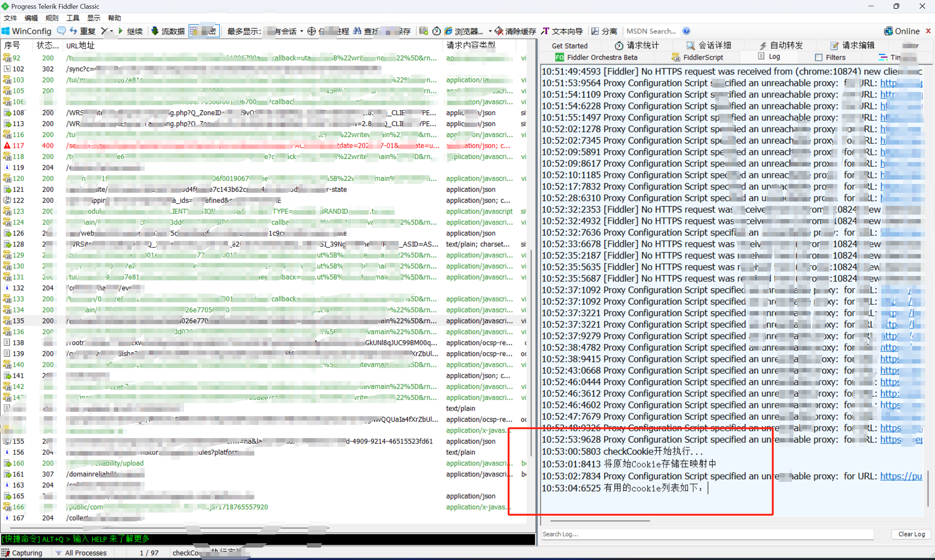Screen dimensions: 935x560
Task: Open the FiddlerScript tab
Action: (x=698, y=57)
